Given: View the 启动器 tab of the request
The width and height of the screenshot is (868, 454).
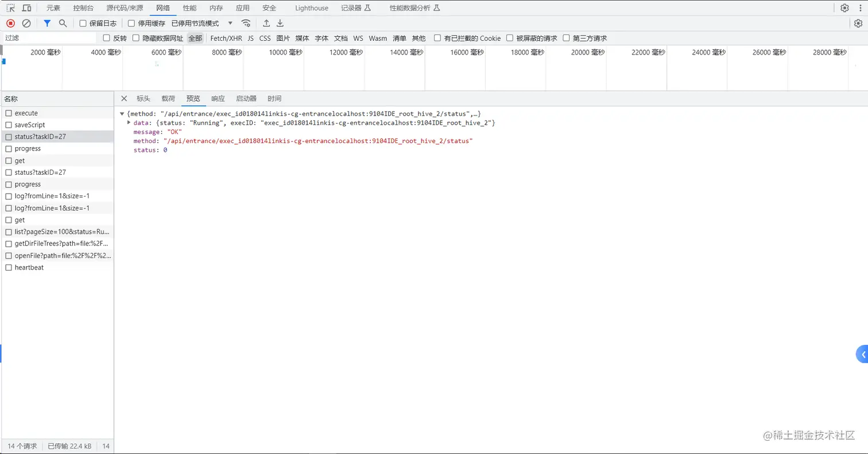Looking at the screenshot, I should pyautogui.click(x=246, y=98).
